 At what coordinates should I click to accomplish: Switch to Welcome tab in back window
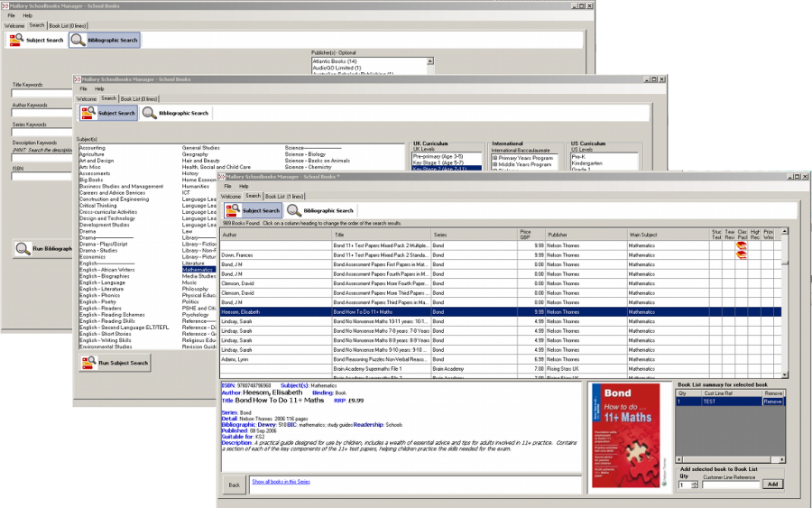(14, 25)
